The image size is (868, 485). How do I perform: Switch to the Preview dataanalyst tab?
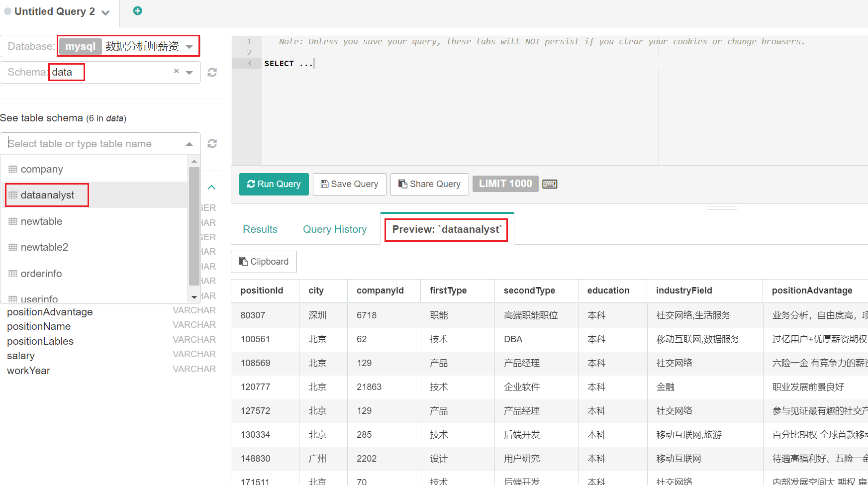point(447,229)
